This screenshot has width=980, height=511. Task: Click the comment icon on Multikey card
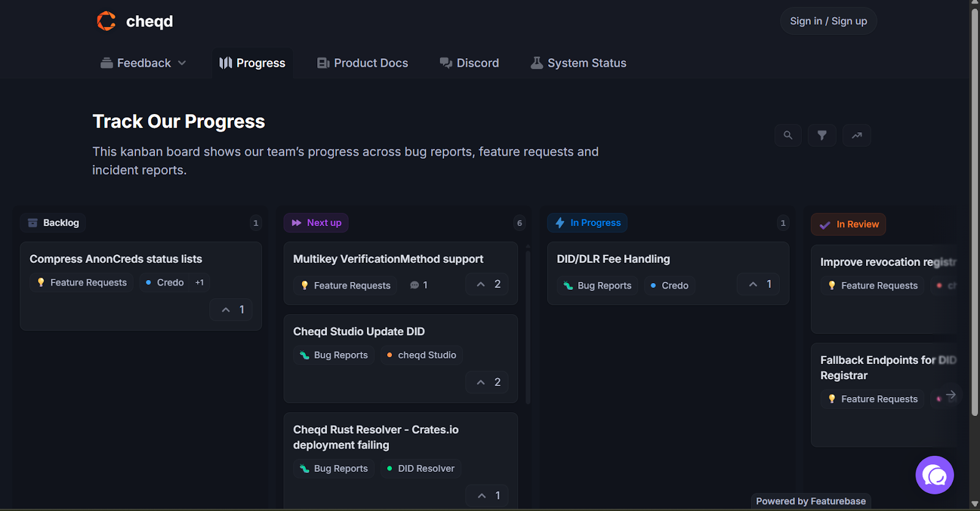(x=415, y=285)
